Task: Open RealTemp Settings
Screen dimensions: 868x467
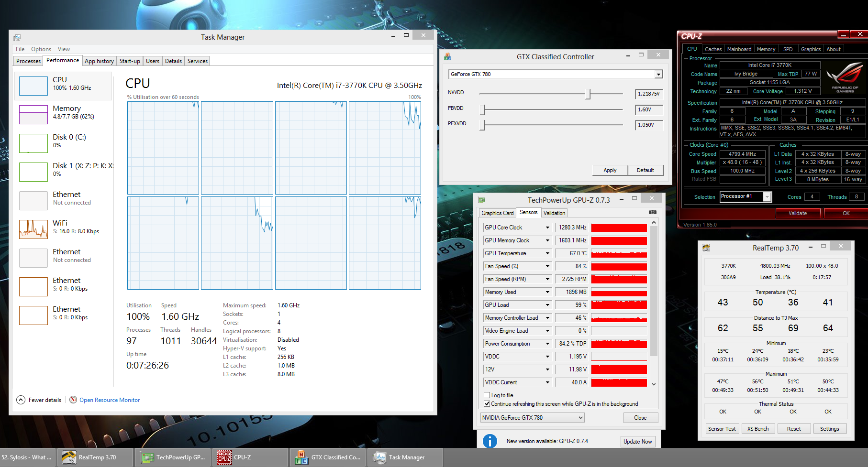Action: pyautogui.click(x=829, y=429)
